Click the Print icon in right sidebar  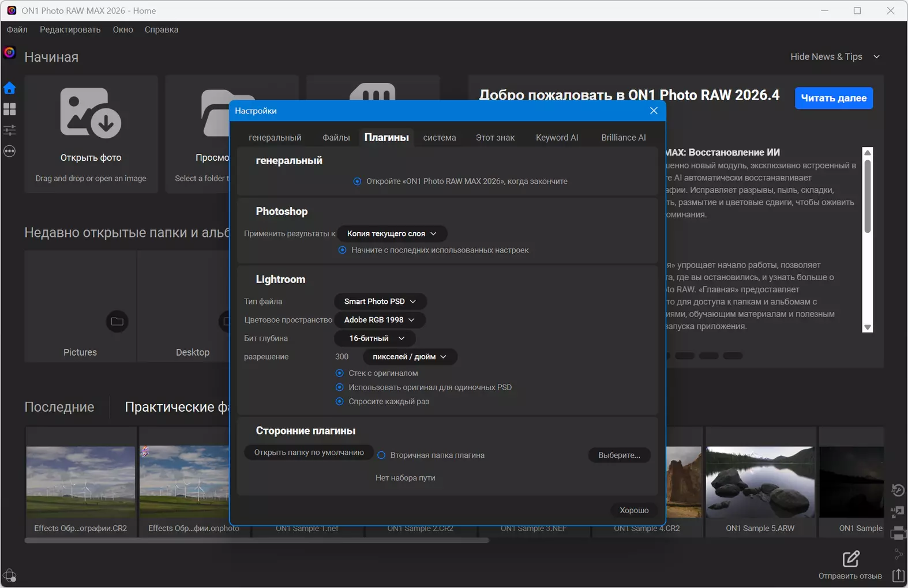[898, 533]
